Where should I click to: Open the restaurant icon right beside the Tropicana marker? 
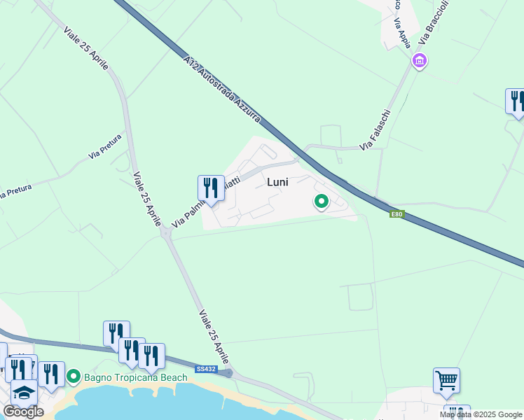click(x=51, y=375)
